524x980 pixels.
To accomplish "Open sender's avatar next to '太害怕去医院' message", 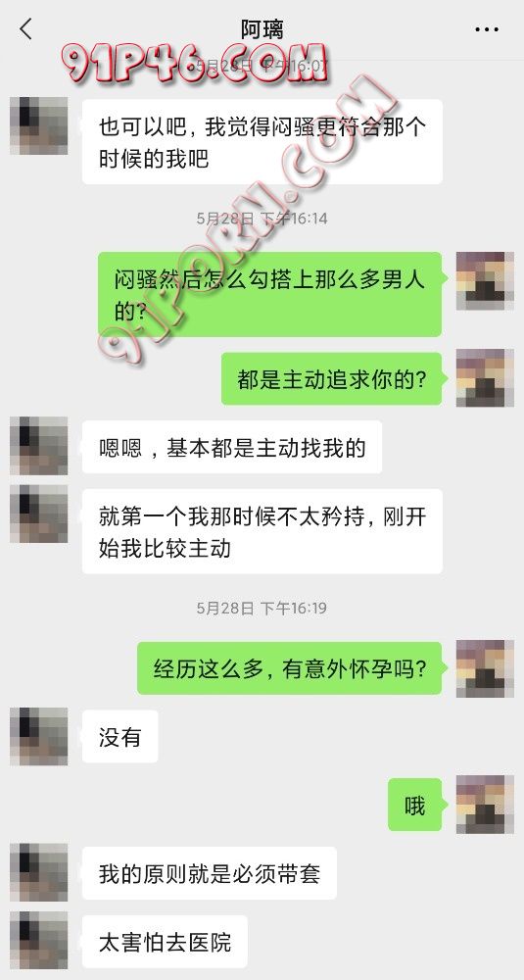I will point(39,940).
